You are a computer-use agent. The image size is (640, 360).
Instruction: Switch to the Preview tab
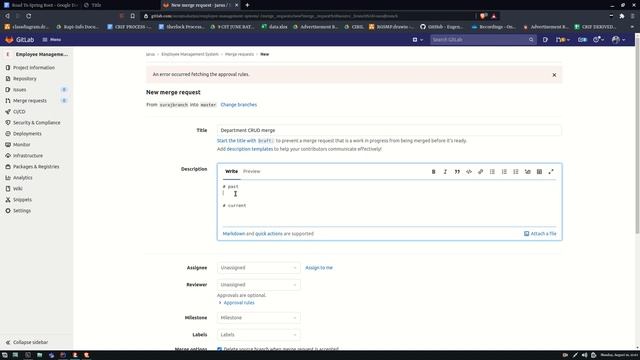pyautogui.click(x=251, y=171)
